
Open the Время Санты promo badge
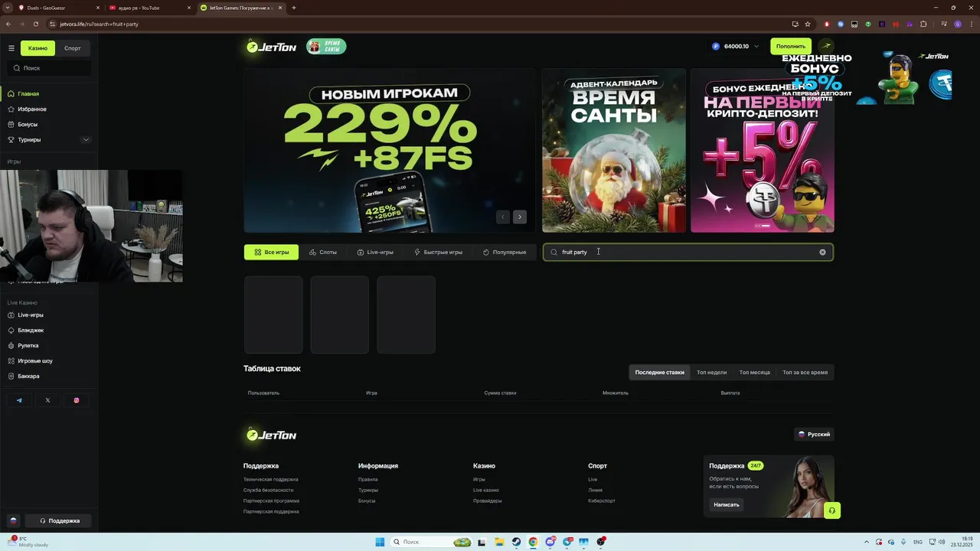tap(326, 47)
